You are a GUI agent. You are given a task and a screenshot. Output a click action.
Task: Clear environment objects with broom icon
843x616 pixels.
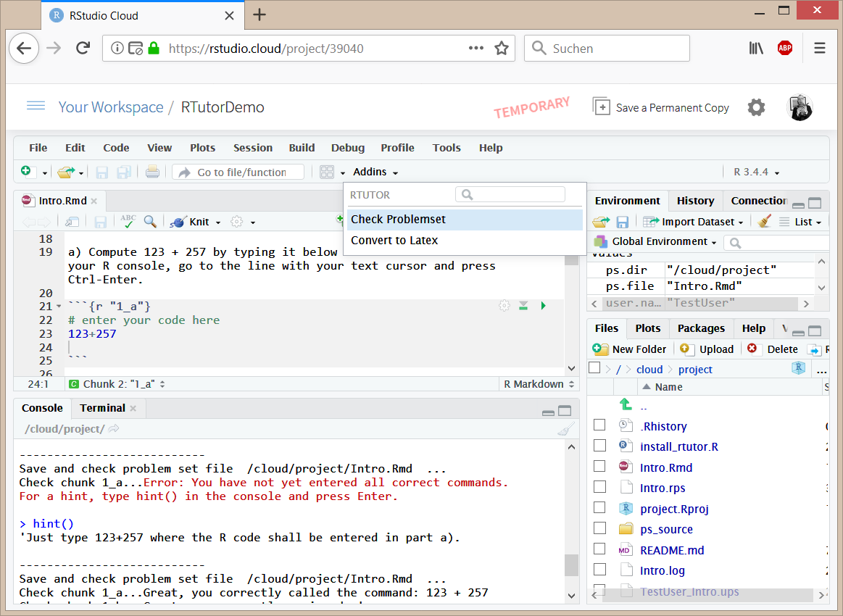(764, 222)
